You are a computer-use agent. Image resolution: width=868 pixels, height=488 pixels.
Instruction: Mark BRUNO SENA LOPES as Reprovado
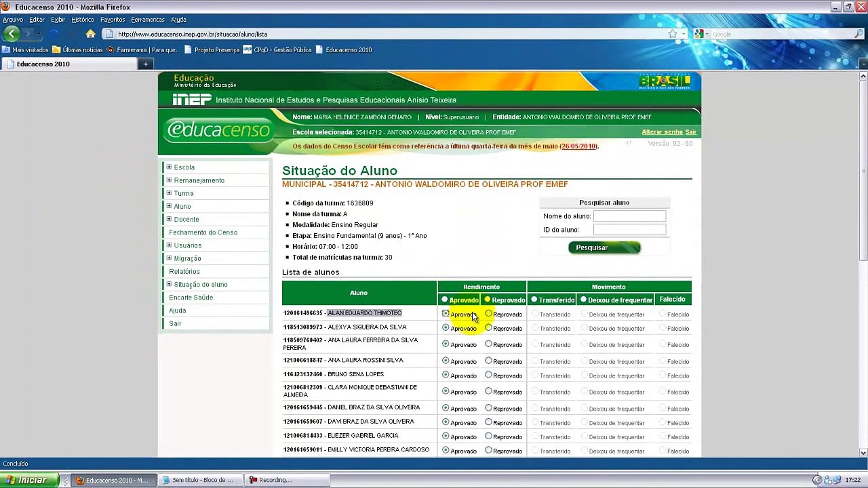[x=488, y=375]
